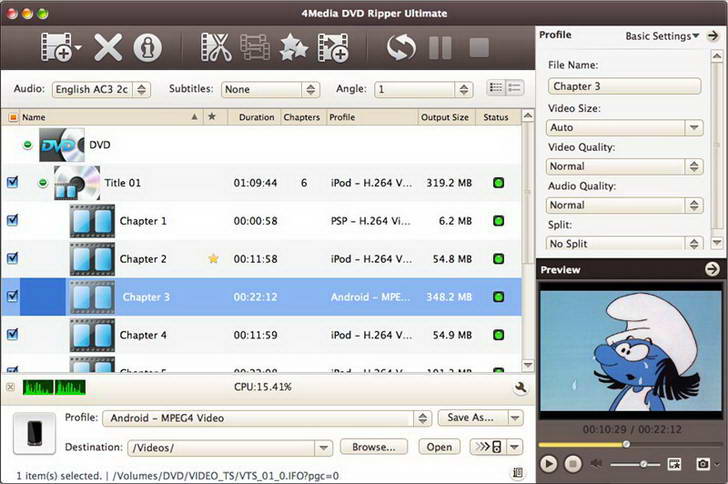Viewport: 728px width, 484px height.
Task: Click the Save As... button
Action: [x=473, y=418]
